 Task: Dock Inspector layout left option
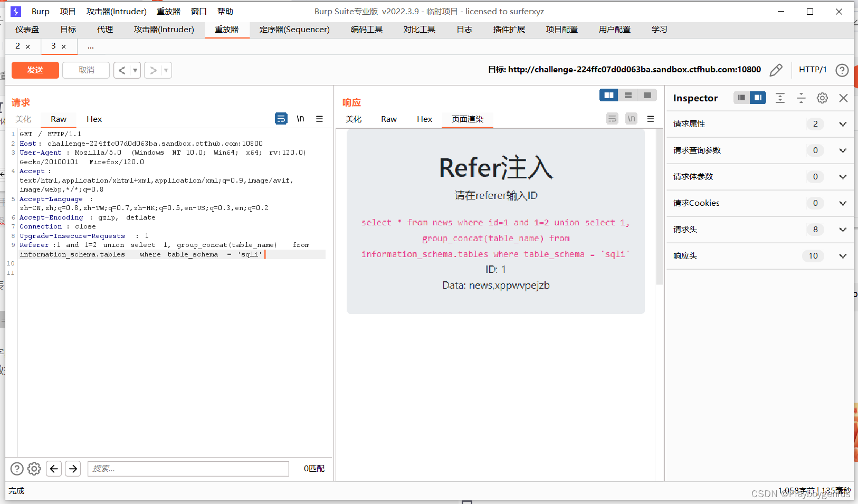pos(741,98)
